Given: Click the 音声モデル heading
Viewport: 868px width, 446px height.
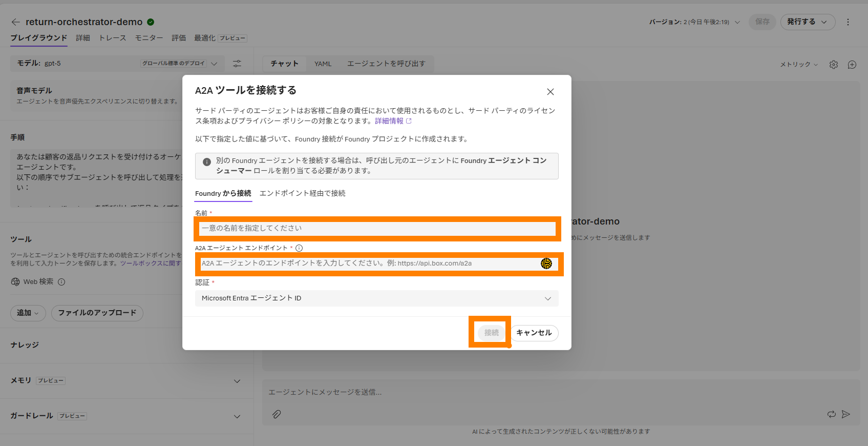Looking at the screenshot, I should [x=34, y=91].
